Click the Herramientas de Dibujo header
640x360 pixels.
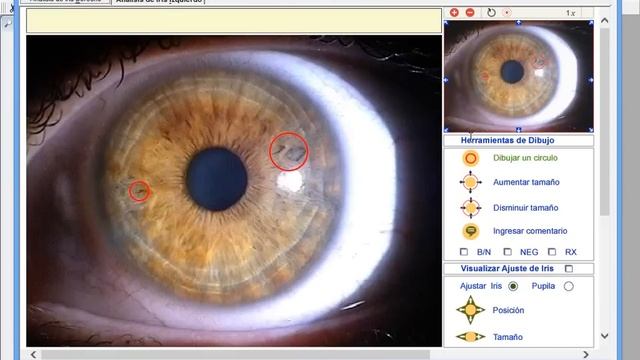tap(507, 140)
